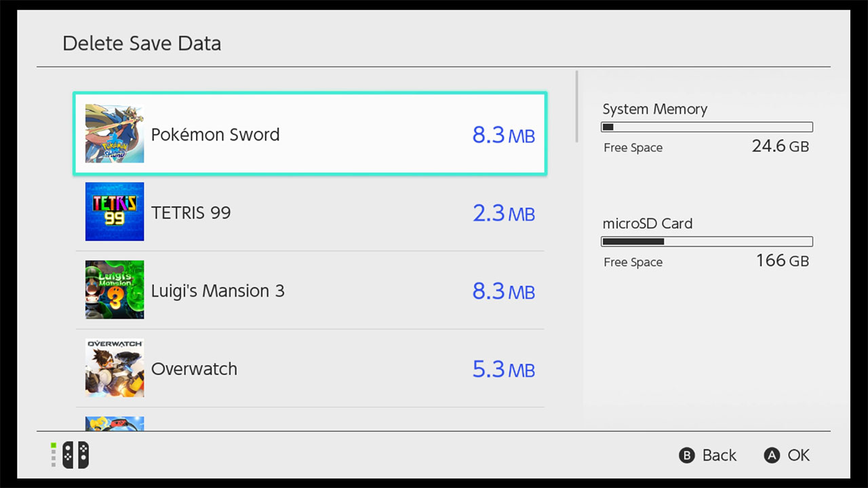Choose the Luigi's Mansion 3 title text
This screenshot has width=868, height=488.
tap(218, 291)
